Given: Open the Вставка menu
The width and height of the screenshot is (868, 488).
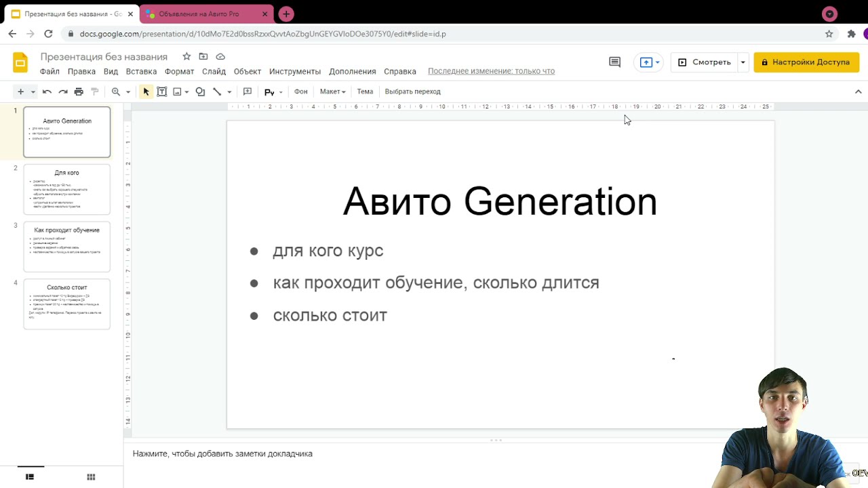Looking at the screenshot, I should pos(141,71).
